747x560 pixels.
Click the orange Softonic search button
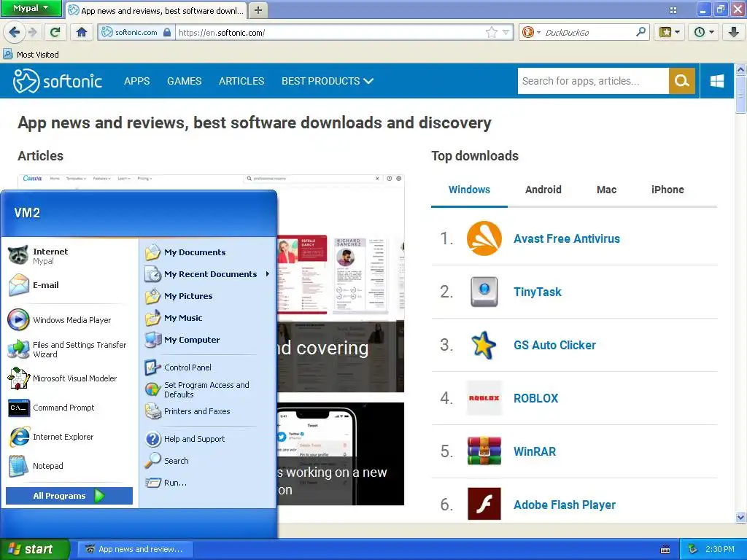682,81
